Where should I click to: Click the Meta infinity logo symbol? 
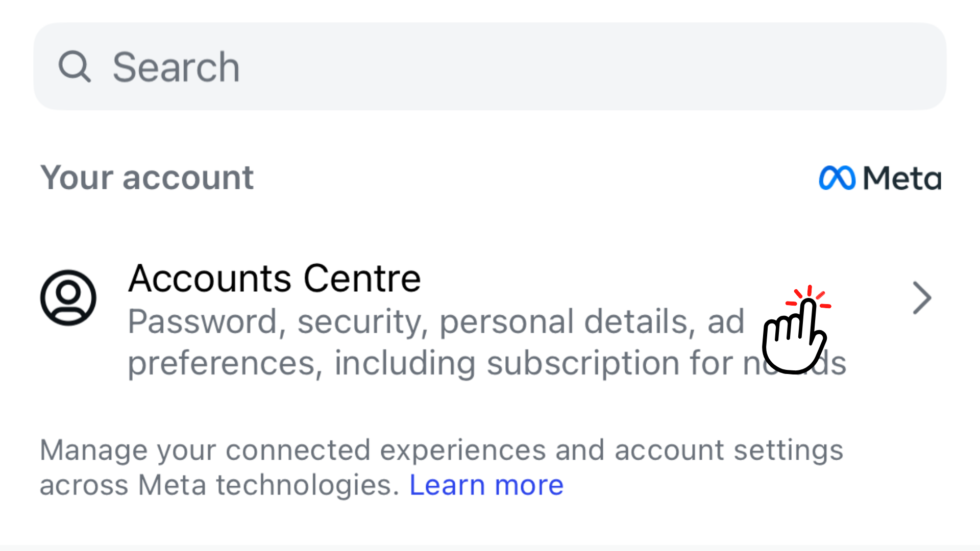click(837, 178)
